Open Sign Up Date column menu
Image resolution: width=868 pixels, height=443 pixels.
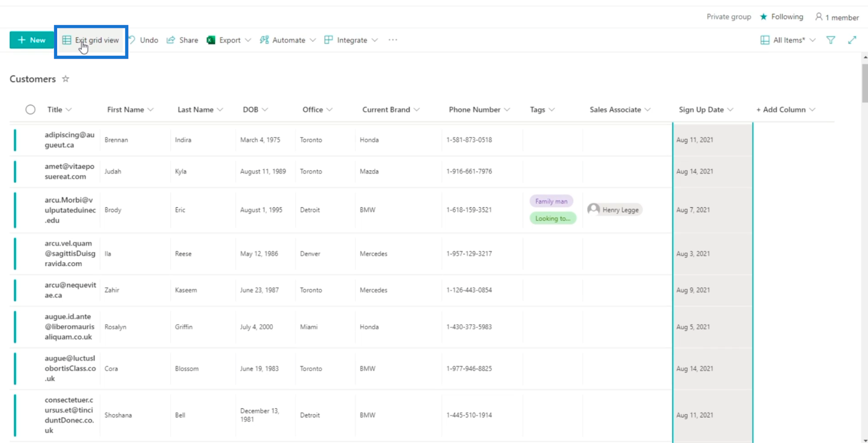point(706,110)
